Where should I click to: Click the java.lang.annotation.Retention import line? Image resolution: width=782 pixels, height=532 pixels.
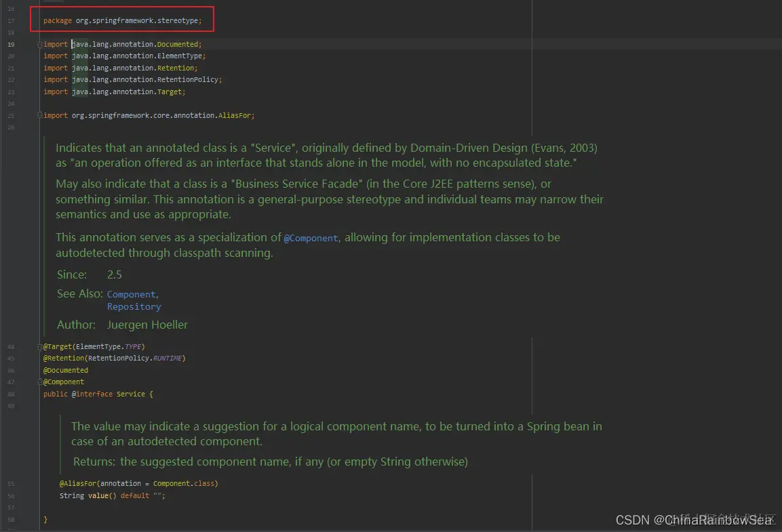pos(121,68)
